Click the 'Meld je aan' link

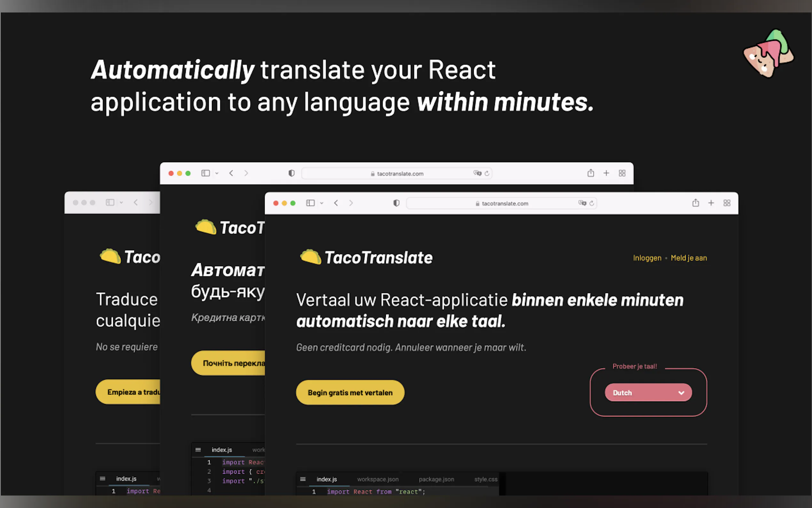click(689, 258)
